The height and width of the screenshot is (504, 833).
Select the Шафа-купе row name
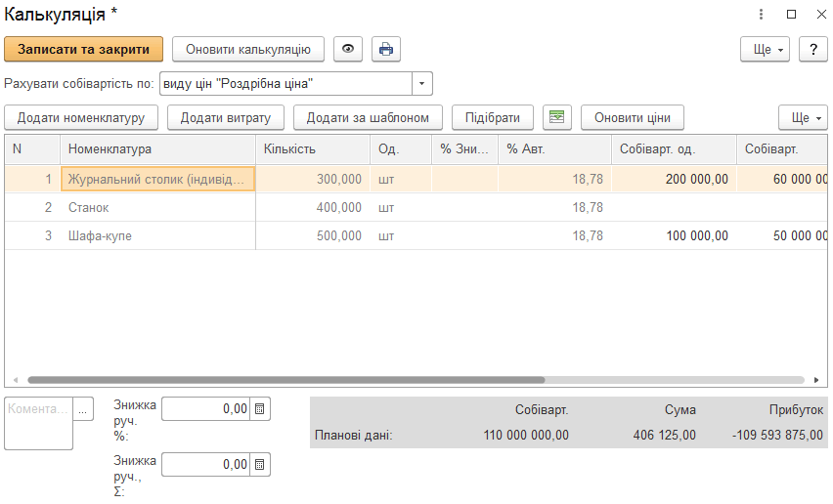[x=100, y=236]
